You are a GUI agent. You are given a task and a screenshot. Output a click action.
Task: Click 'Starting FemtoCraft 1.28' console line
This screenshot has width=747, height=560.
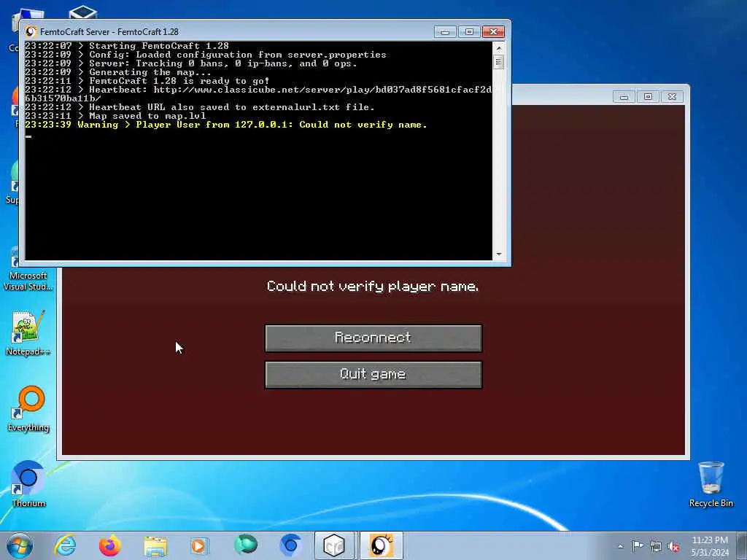[127, 46]
